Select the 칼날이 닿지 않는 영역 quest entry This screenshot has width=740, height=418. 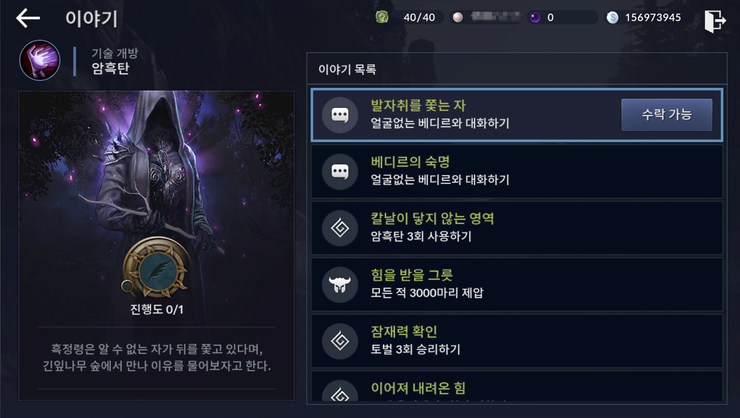(517, 228)
